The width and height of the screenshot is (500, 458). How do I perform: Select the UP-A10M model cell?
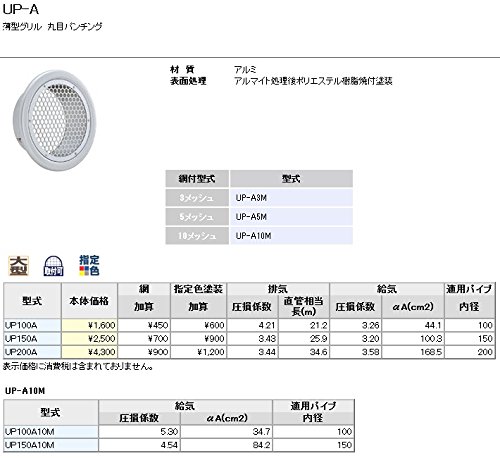click(291, 236)
